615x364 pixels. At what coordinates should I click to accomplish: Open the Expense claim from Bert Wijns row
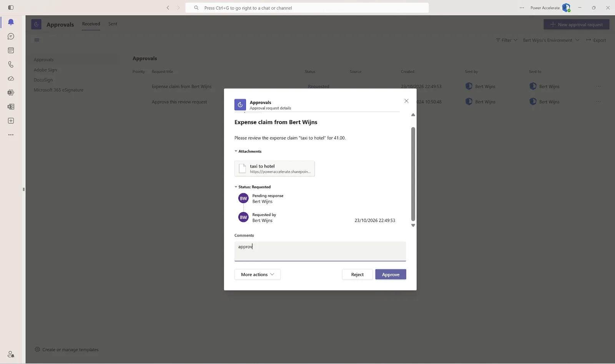[x=181, y=86]
